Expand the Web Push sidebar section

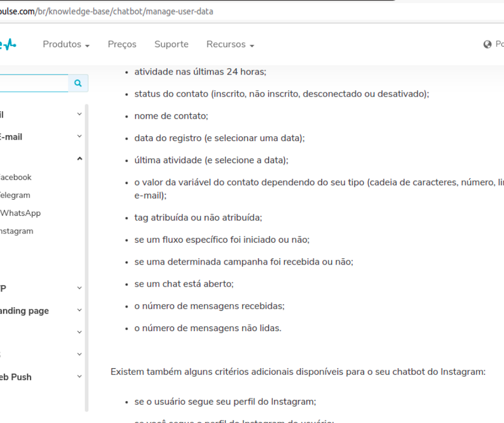click(x=79, y=376)
